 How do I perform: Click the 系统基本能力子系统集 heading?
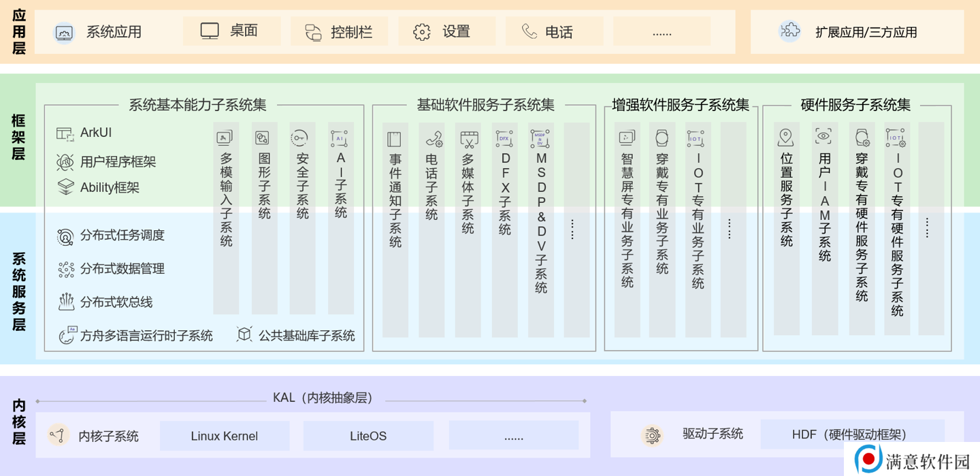pos(198,105)
